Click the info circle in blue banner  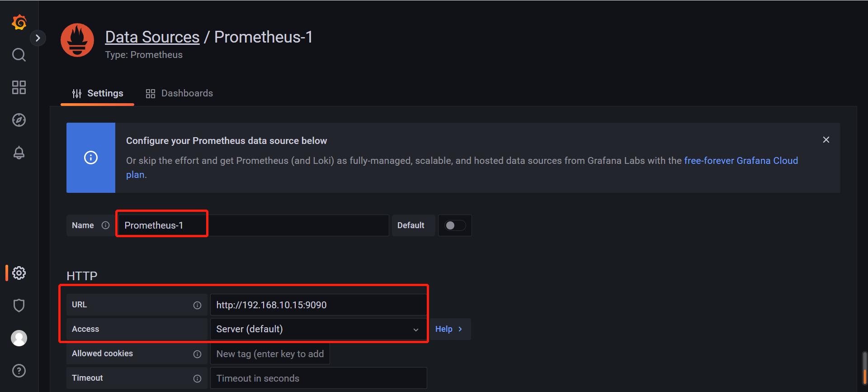(91, 158)
